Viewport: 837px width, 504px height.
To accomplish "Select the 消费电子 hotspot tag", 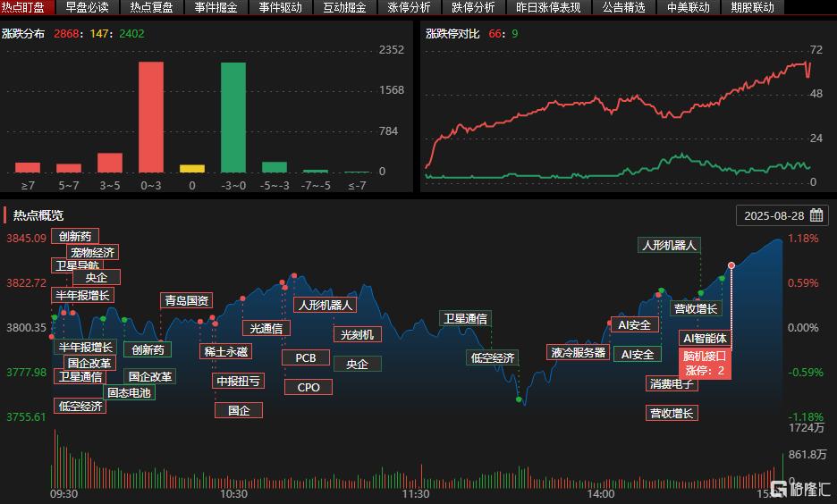I will [672, 383].
